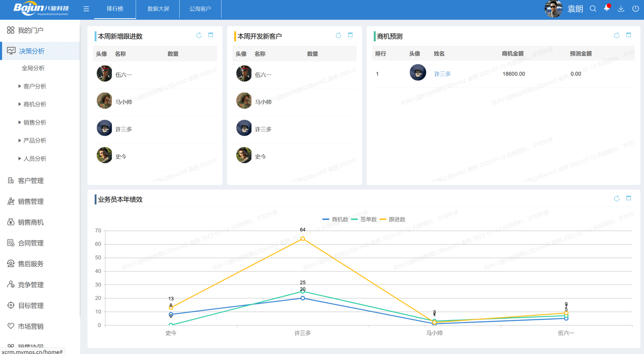Refresh the 本周新增跟进数 panel
The image size is (644, 354).
[x=199, y=36]
